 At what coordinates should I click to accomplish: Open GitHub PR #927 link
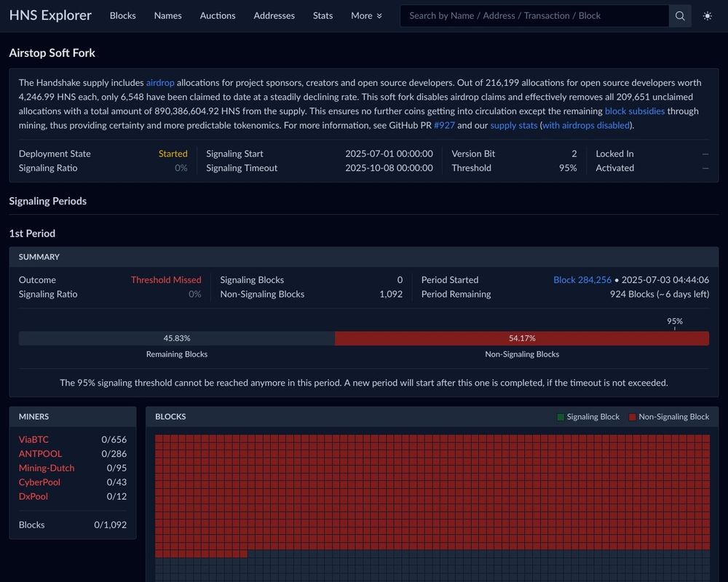[x=444, y=125]
